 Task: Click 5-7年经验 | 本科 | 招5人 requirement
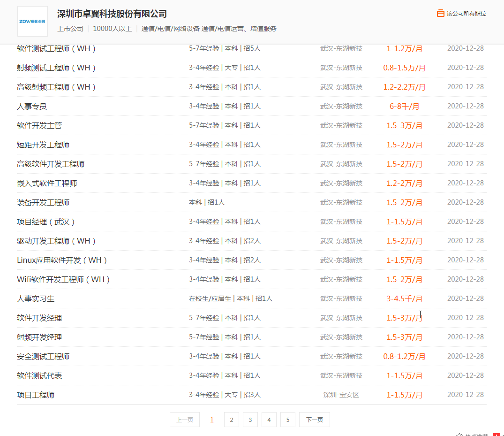(225, 48)
